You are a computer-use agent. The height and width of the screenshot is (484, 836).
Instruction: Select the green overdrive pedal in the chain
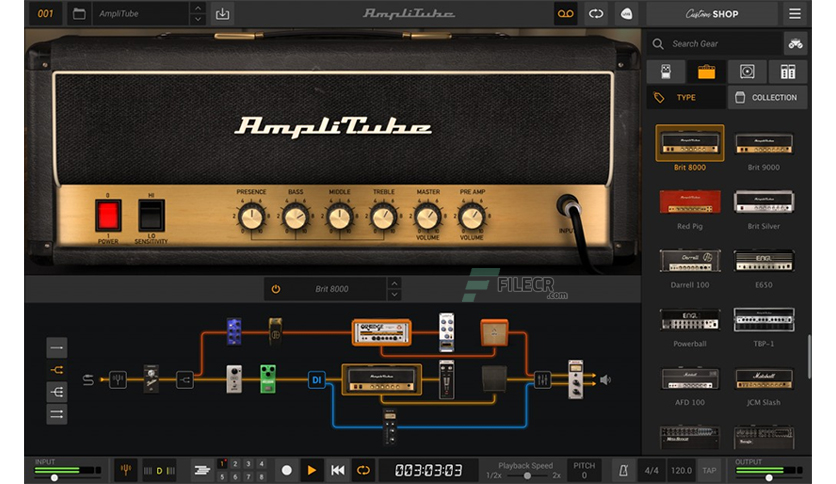click(268, 379)
